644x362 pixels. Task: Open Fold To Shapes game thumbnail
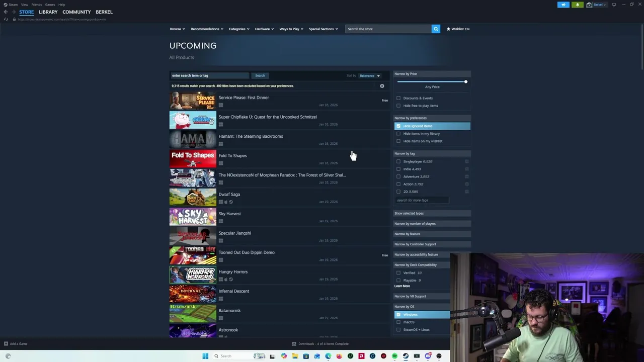coord(193,159)
